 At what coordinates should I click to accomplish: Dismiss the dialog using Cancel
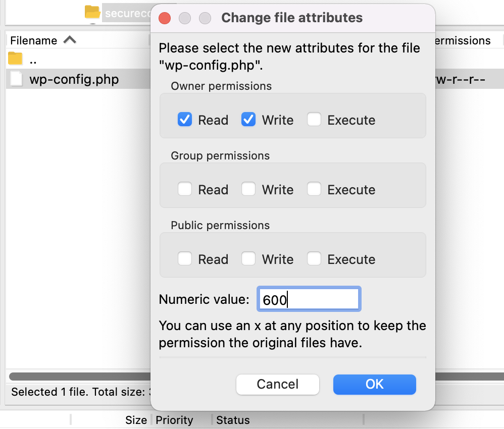277,385
